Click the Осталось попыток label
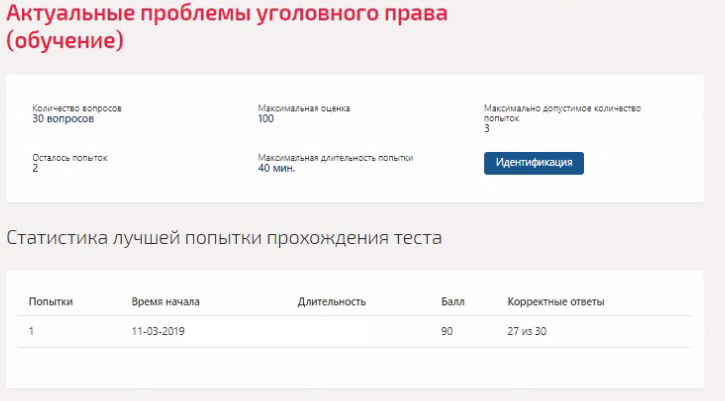Viewport: 725px width, 401px height. pos(69,158)
